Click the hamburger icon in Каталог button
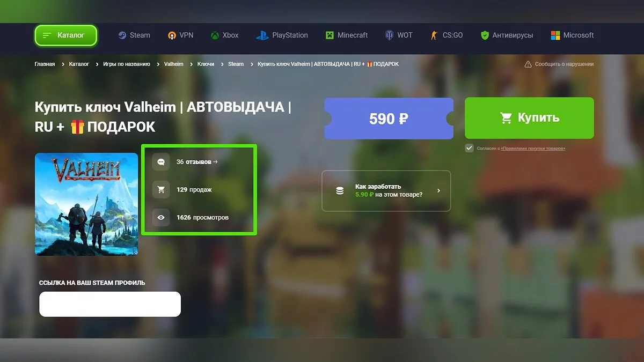 click(x=47, y=35)
